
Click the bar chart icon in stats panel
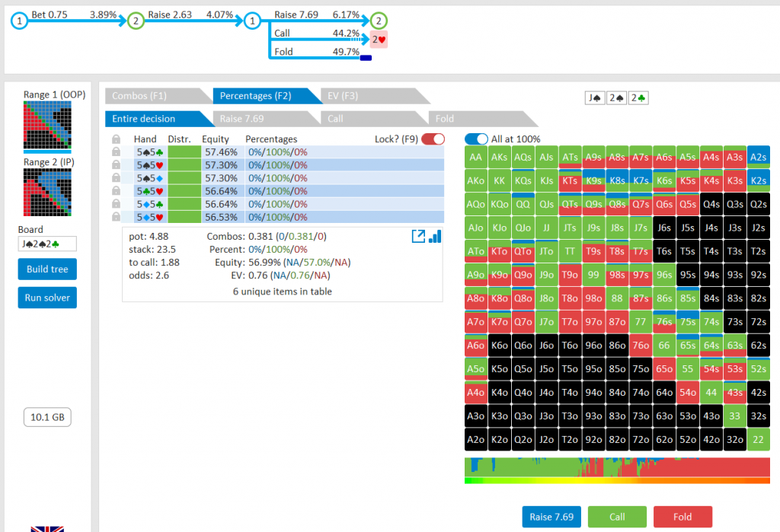pos(435,237)
